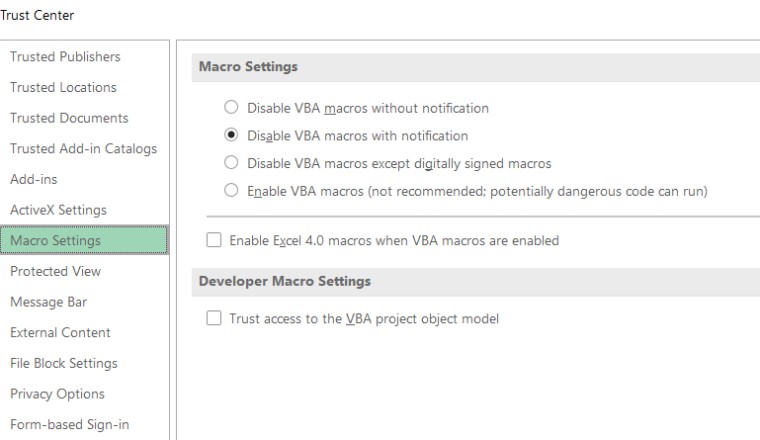Open ActiveX Settings page
Viewport: 760px width, 440px height.
tap(58, 210)
